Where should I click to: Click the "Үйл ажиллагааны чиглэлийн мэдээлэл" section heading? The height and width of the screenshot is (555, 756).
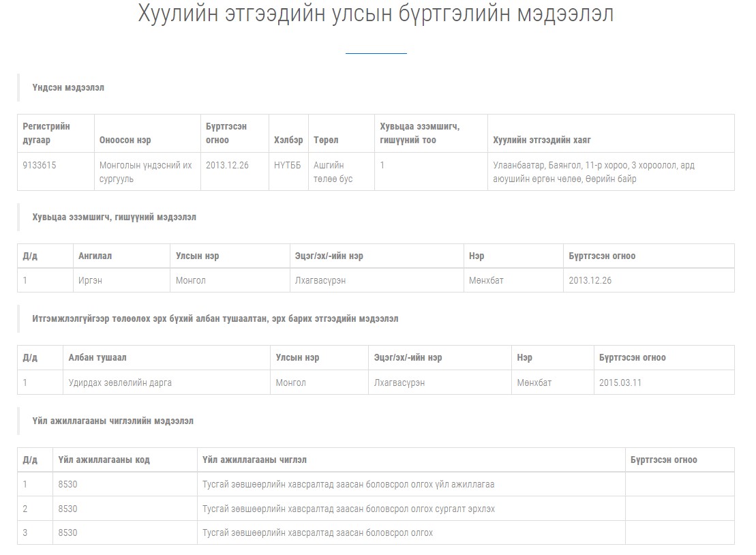[112, 421]
